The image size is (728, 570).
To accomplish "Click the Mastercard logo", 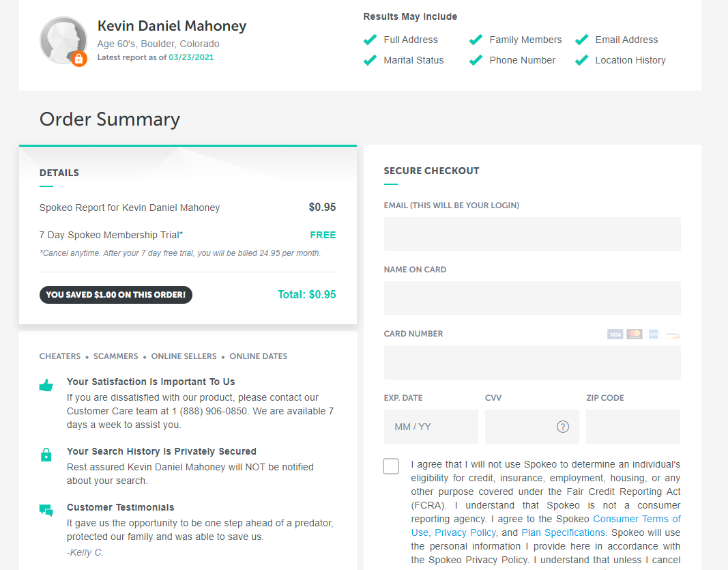I will coord(635,334).
